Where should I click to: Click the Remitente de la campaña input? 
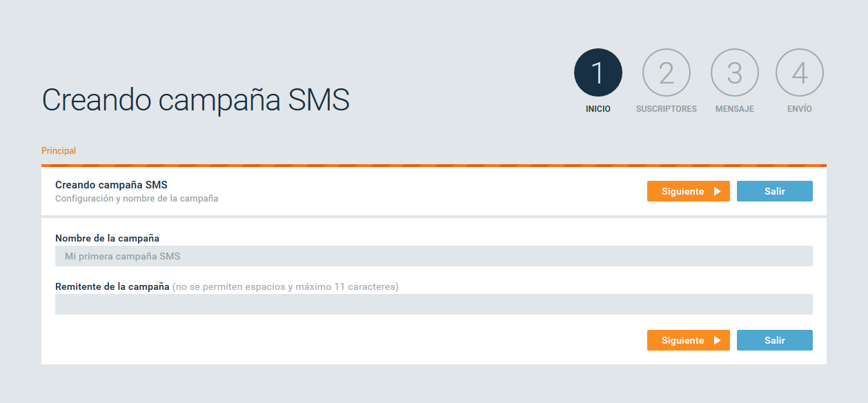coord(434,304)
